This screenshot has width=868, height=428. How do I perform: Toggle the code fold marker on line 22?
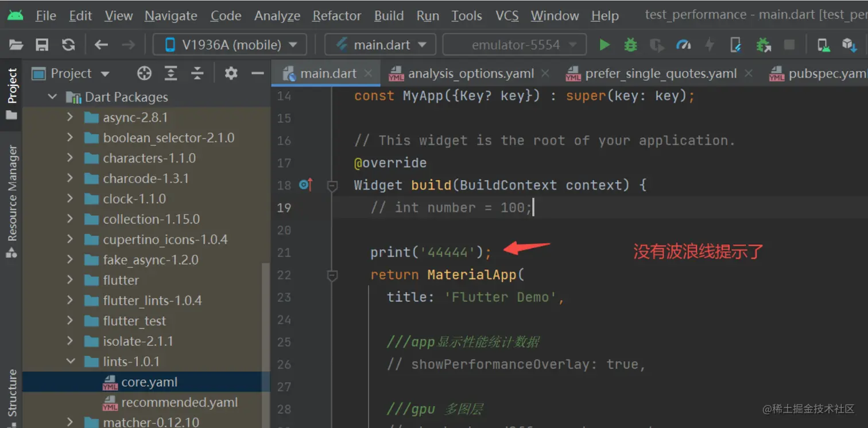point(332,275)
